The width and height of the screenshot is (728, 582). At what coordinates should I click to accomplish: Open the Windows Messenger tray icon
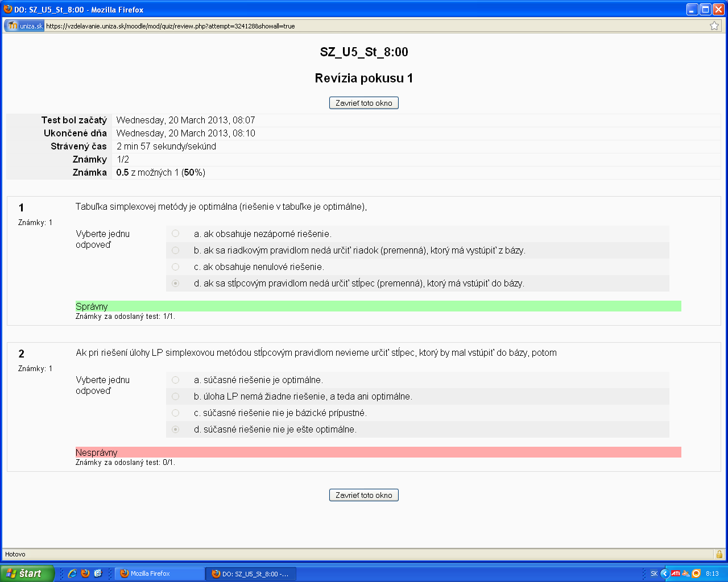(x=686, y=573)
